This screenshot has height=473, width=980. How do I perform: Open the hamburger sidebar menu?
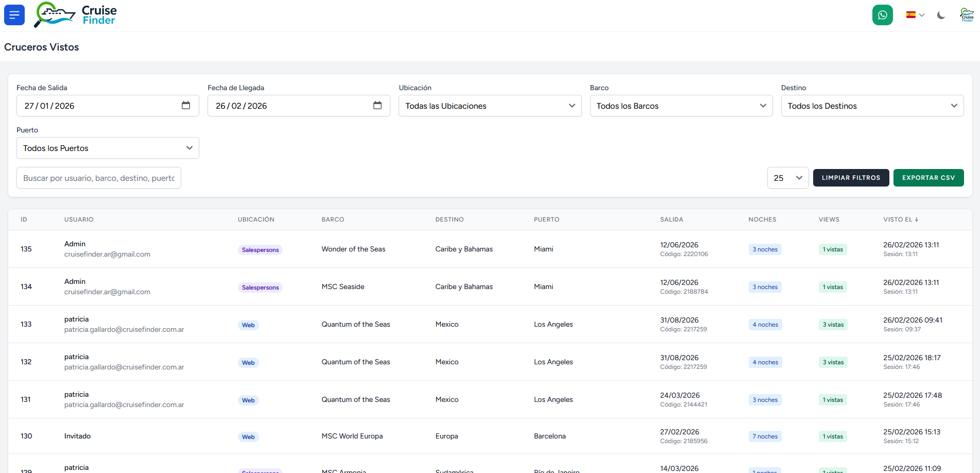[x=14, y=15]
